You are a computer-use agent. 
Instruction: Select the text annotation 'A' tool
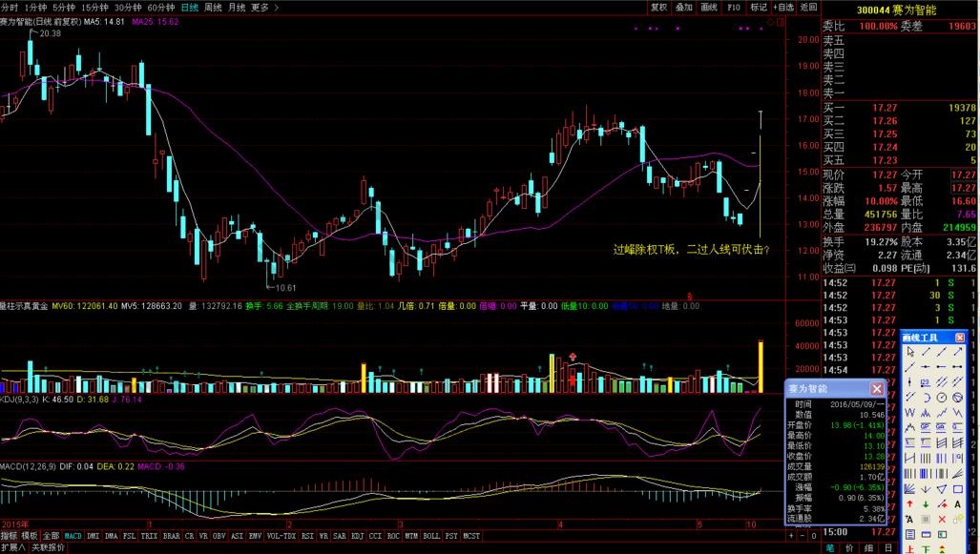[957, 503]
